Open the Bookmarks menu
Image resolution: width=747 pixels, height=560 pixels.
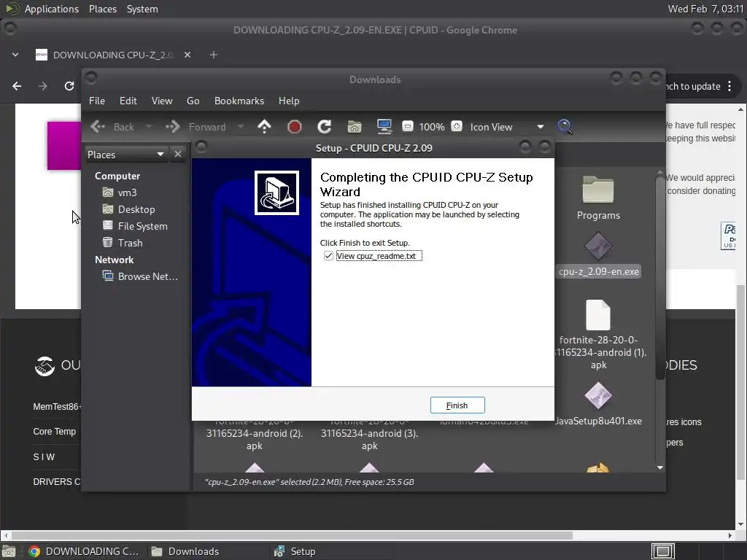[x=239, y=101]
